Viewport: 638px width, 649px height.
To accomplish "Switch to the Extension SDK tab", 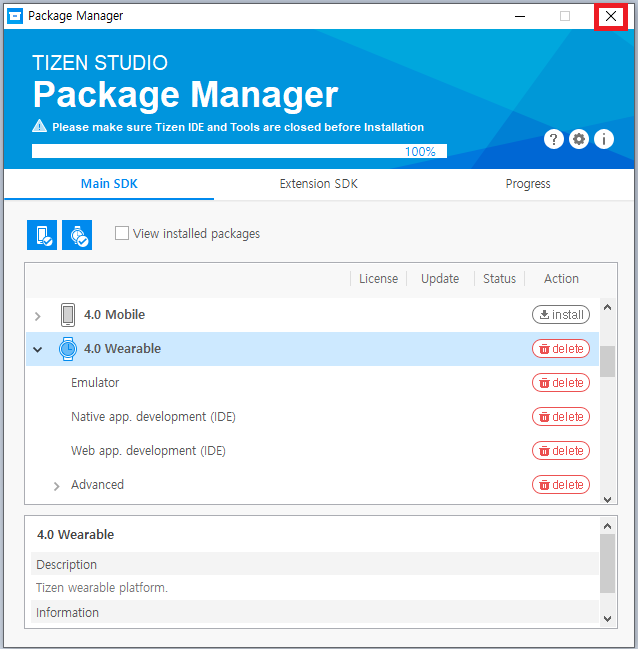I will pos(319,184).
